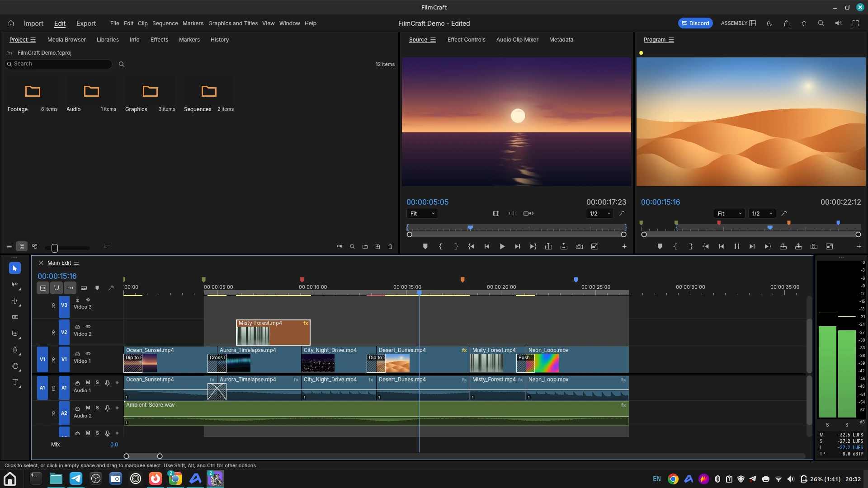This screenshot has width=868, height=488.
Task: Open the Sequence menu
Action: click(165, 23)
